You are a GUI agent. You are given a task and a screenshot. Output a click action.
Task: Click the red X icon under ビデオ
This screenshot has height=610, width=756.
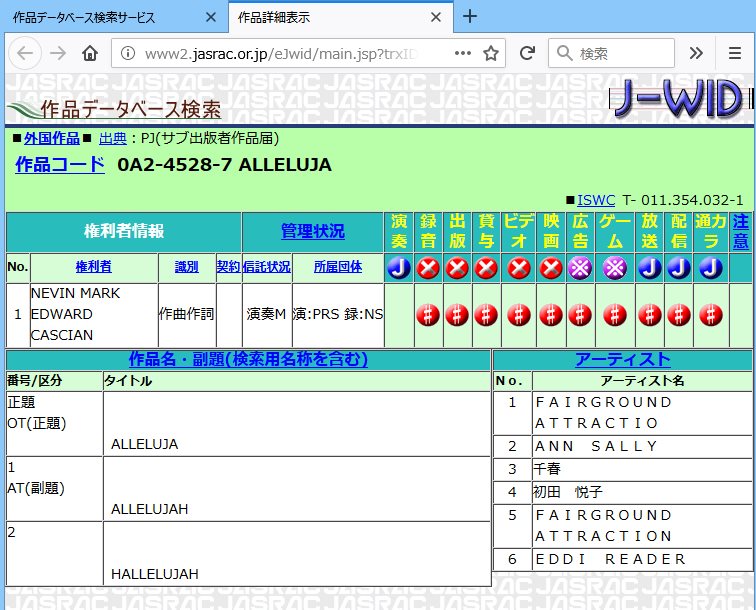[x=519, y=268]
